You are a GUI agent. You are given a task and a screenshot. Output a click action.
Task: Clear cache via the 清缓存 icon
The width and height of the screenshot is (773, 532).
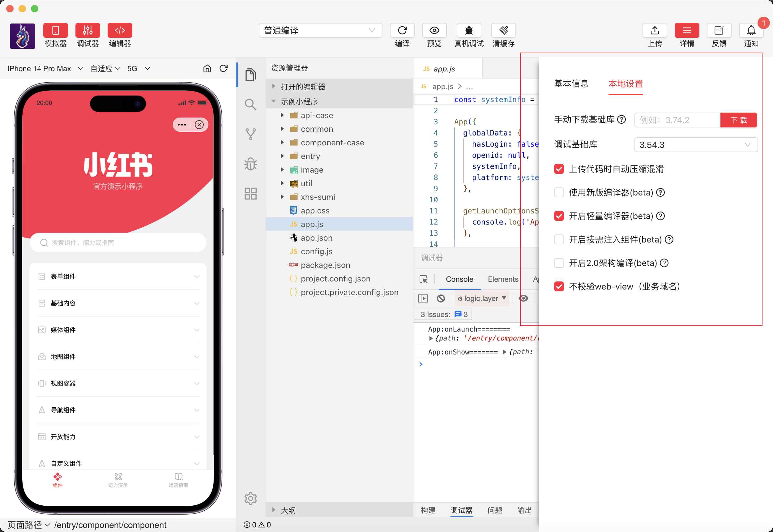[x=503, y=30]
